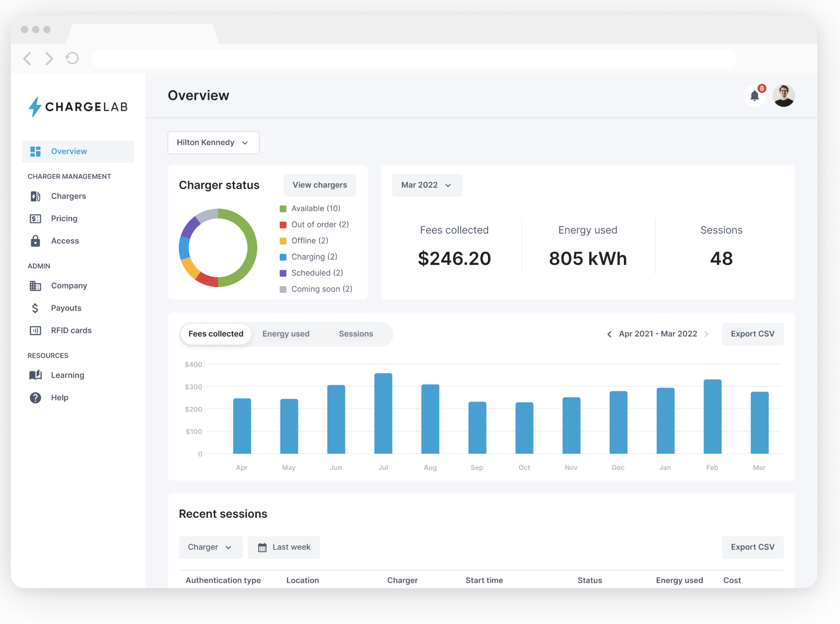
Task: Click the Energy used column header in table
Action: tap(679, 580)
